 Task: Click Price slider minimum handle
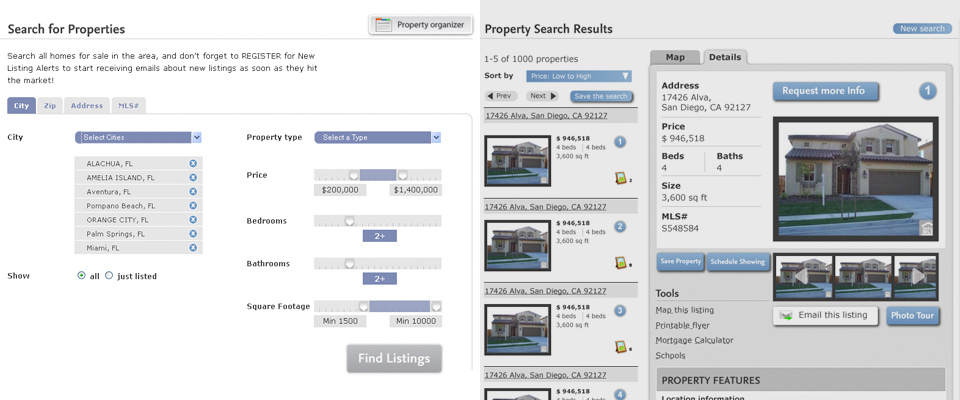pos(354,175)
